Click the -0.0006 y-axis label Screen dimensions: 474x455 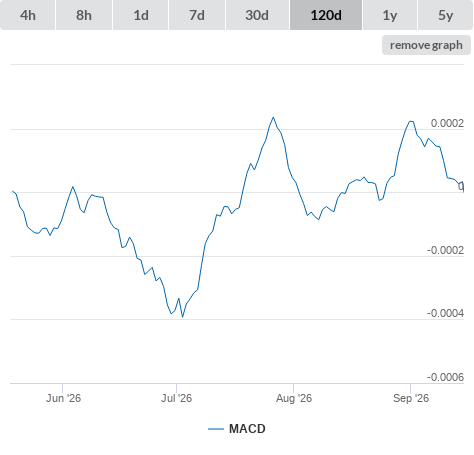(x=445, y=377)
